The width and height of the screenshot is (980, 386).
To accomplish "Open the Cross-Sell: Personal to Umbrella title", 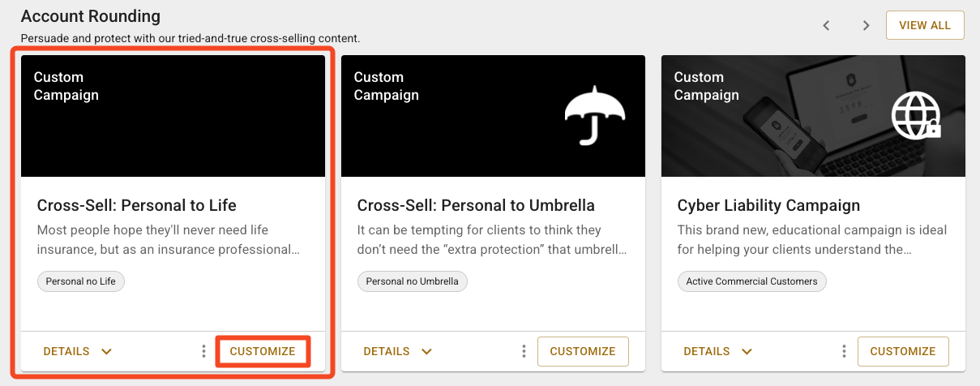I will [476, 205].
